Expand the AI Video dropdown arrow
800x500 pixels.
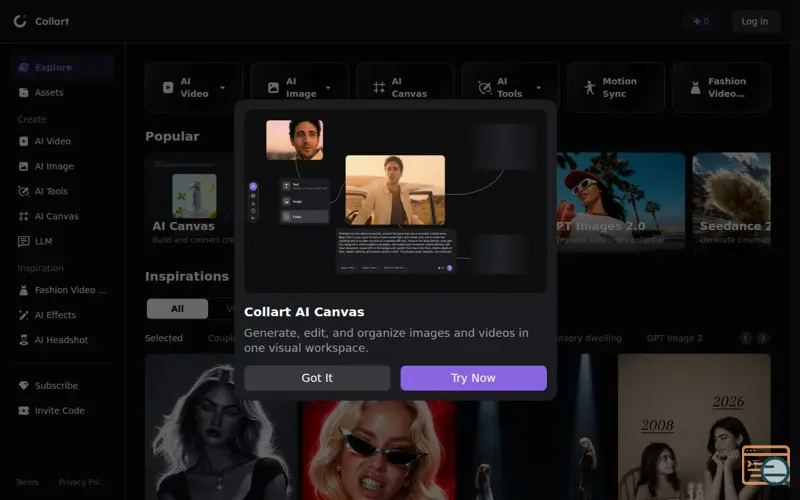pyautogui.click(x=222, y=88)
